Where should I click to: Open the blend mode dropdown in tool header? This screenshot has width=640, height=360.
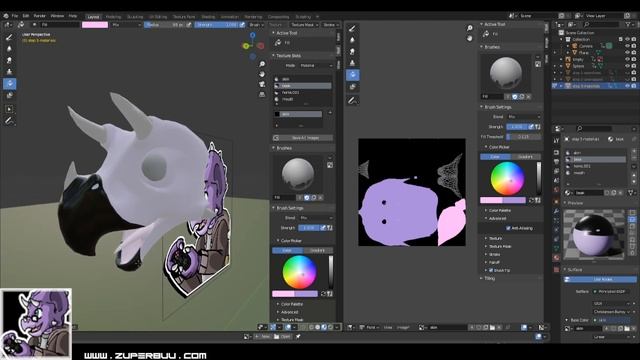click(127, 25)
